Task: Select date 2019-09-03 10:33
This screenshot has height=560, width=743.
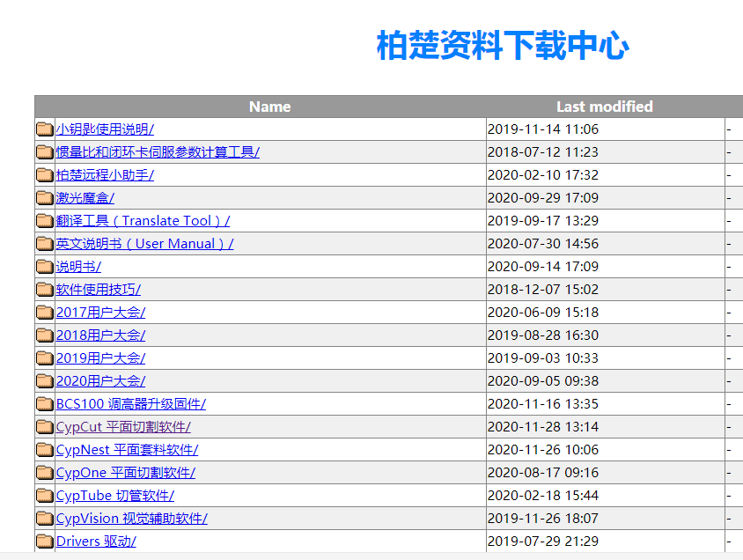Action: (543, 357)
